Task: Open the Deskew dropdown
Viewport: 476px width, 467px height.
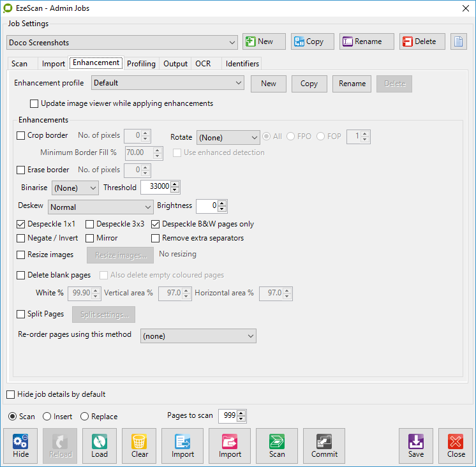Action: coord(100,207)
